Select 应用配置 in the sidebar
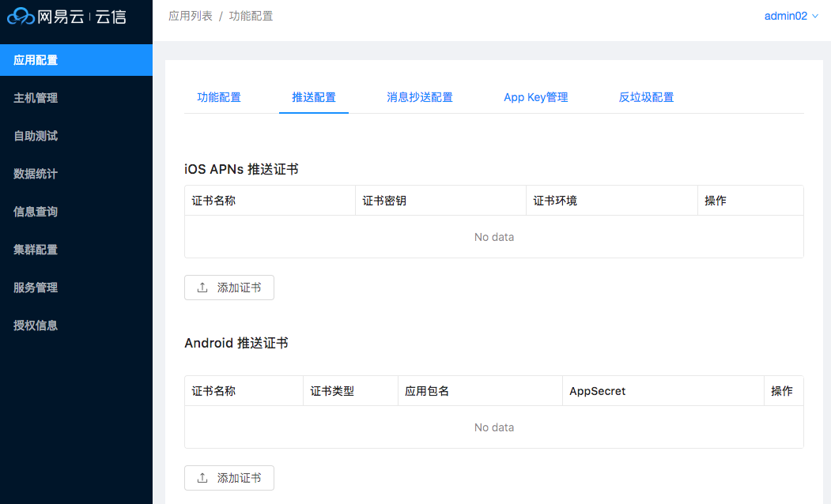This screenshot has height=504, width=831. click(36, 60)
